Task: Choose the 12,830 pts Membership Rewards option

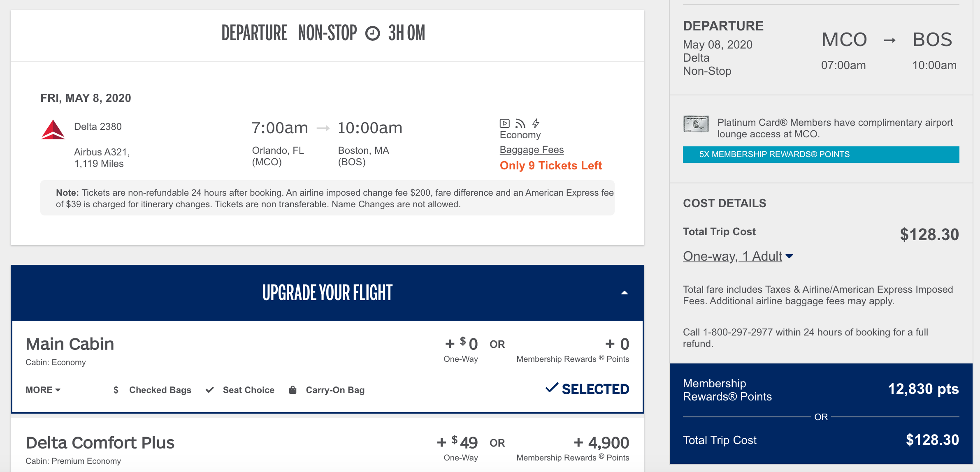Action: (923, 389)
